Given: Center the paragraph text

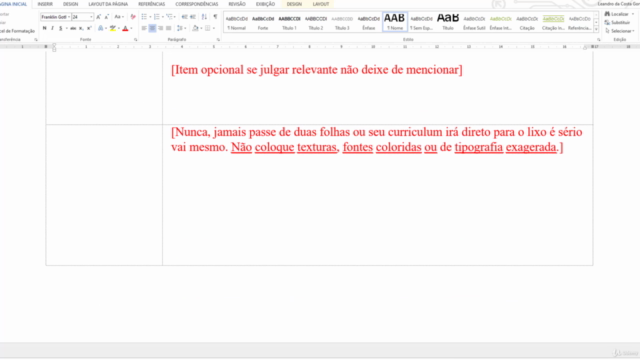Looking at the screenshot, I should pyautogui.click(x=152, y=28).
